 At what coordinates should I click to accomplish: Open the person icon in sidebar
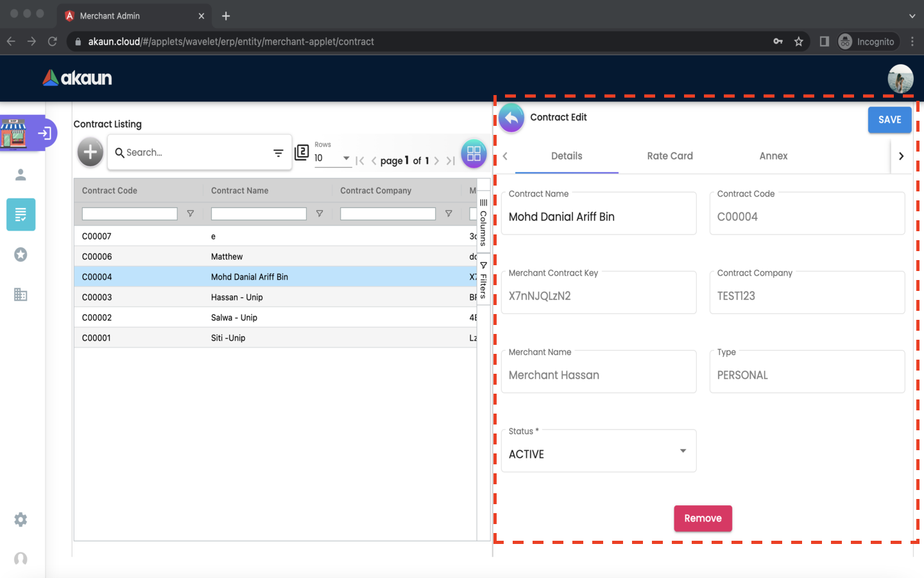click(21, 175)
